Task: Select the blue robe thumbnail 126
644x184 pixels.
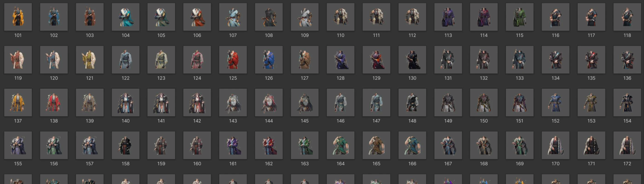Action: click(x=269, y=60)
